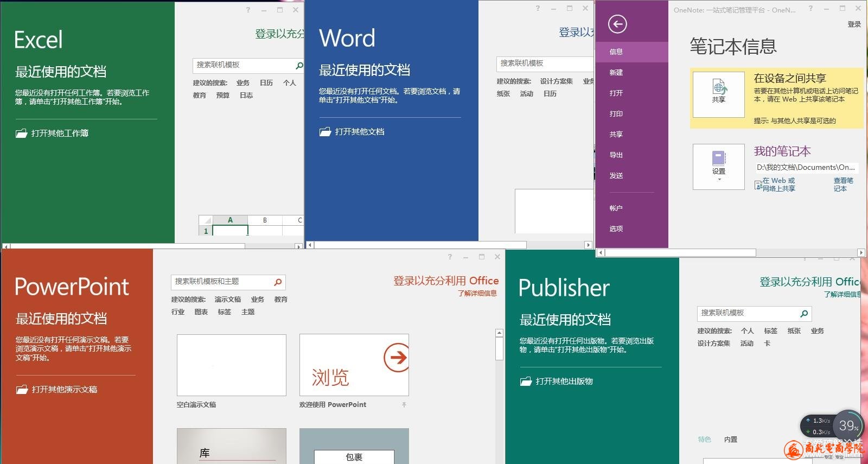The image size is (868, 464).
Task: Select Publisher Built-in templates tab
Action: coord(731,440)
